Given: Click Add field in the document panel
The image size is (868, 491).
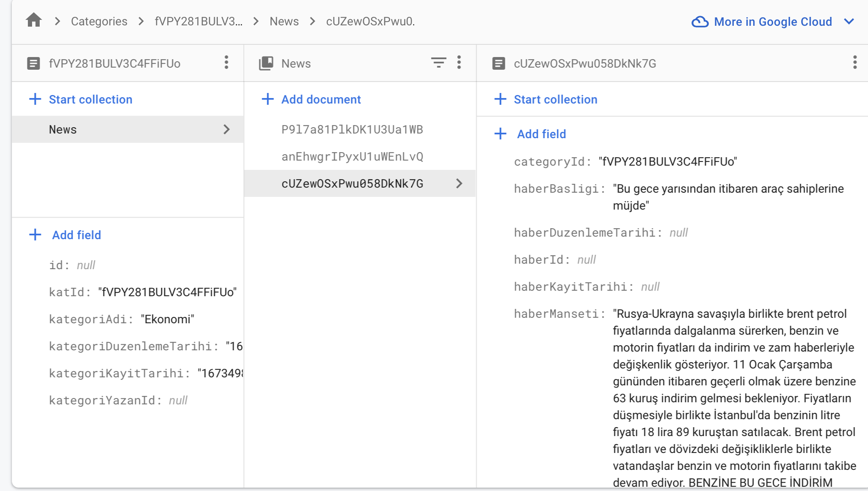Looking at the screenshot, I should click(541, 134).
